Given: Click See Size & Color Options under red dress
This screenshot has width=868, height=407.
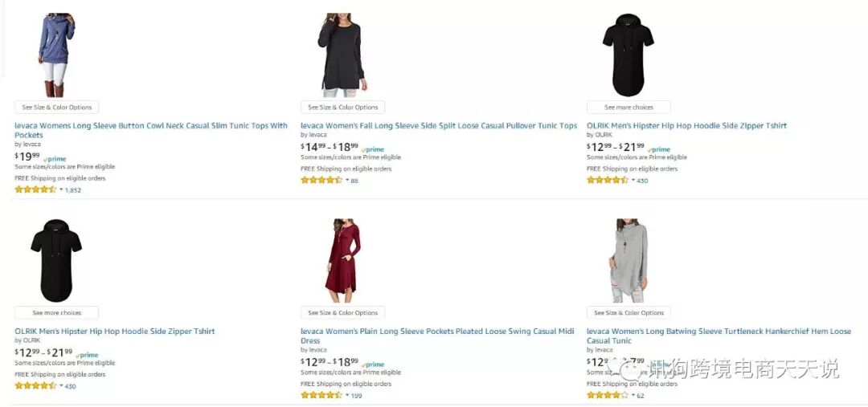Looking at the screenshot, I should click(342, 313).
